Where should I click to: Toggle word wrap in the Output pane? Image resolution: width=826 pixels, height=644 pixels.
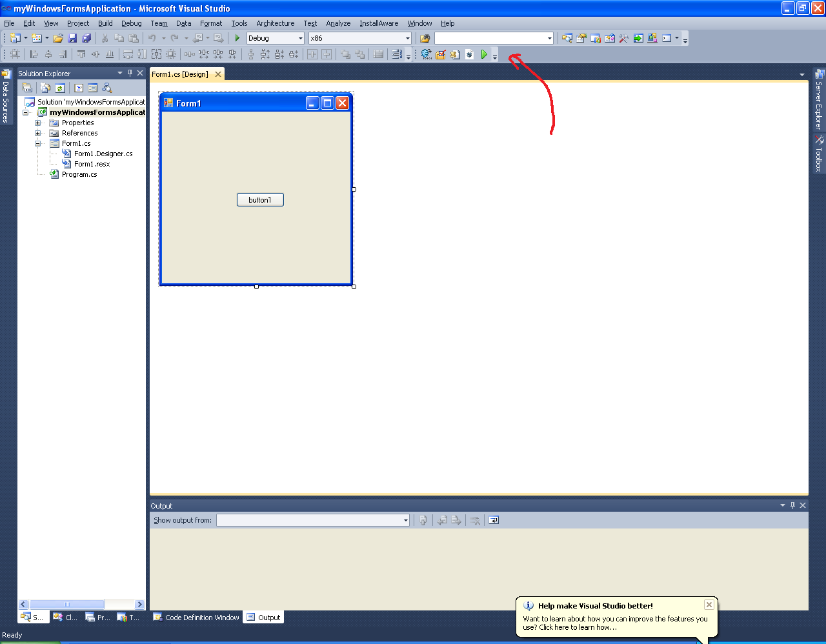click(x=494, y=520)
